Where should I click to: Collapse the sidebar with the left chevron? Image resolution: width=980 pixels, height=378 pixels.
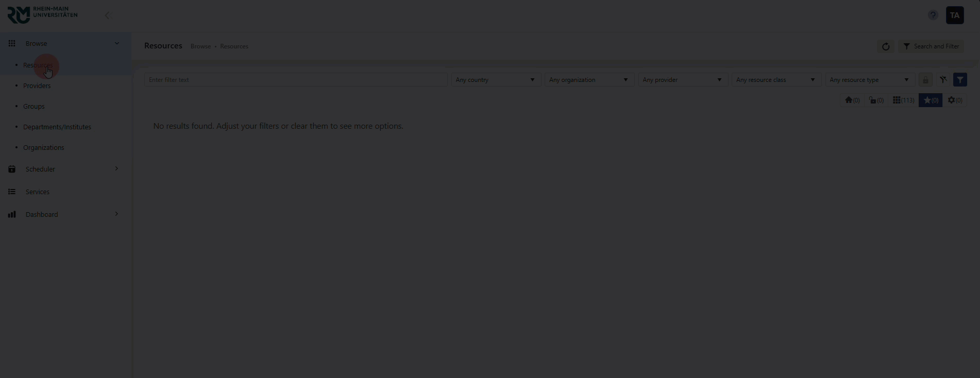107,15
